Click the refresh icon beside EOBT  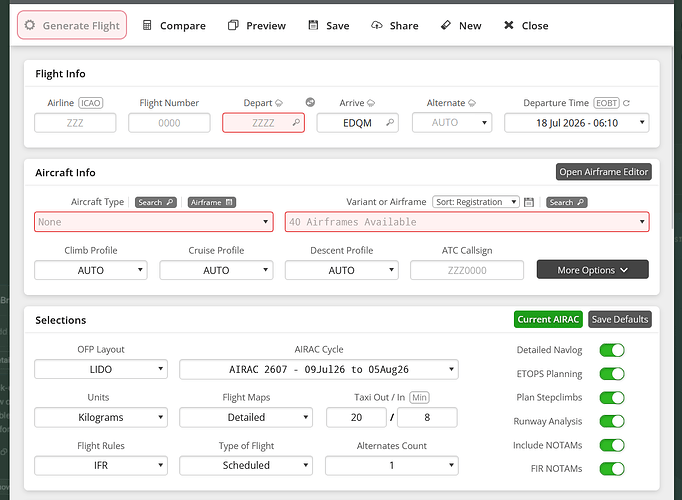pyautogui.click(x=626, y=103)
